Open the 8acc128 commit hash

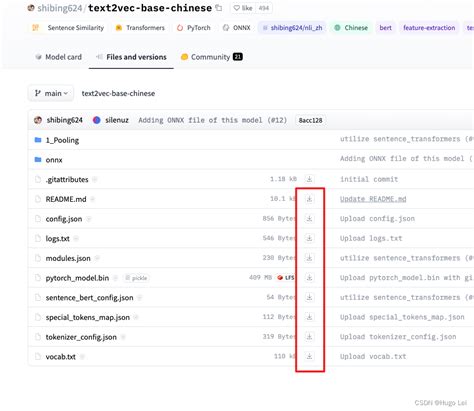click(310, 120)
